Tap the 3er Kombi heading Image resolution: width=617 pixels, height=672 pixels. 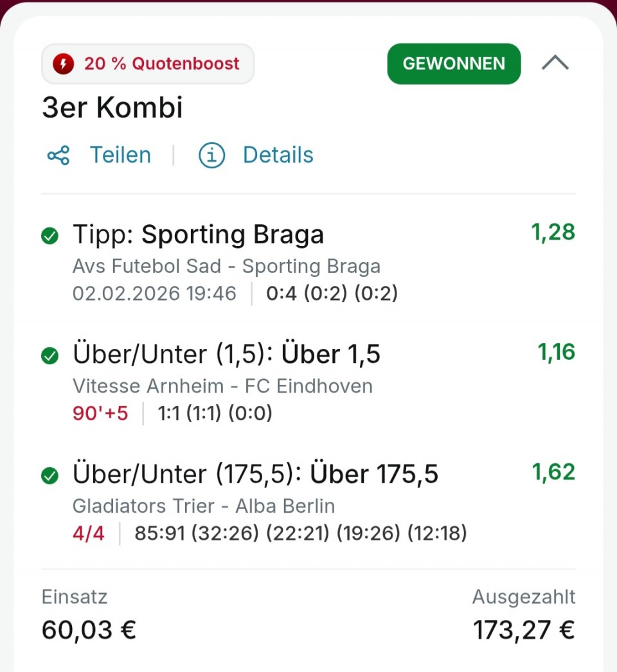pos(112,108)
